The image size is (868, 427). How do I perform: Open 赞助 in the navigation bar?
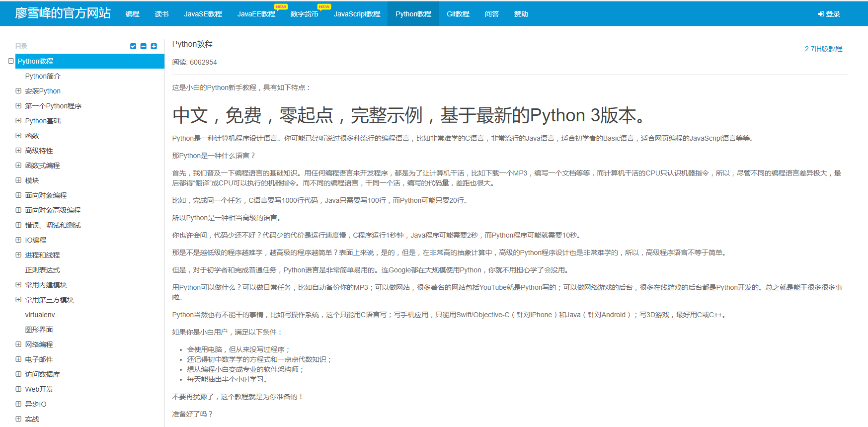tap(521, 14)
